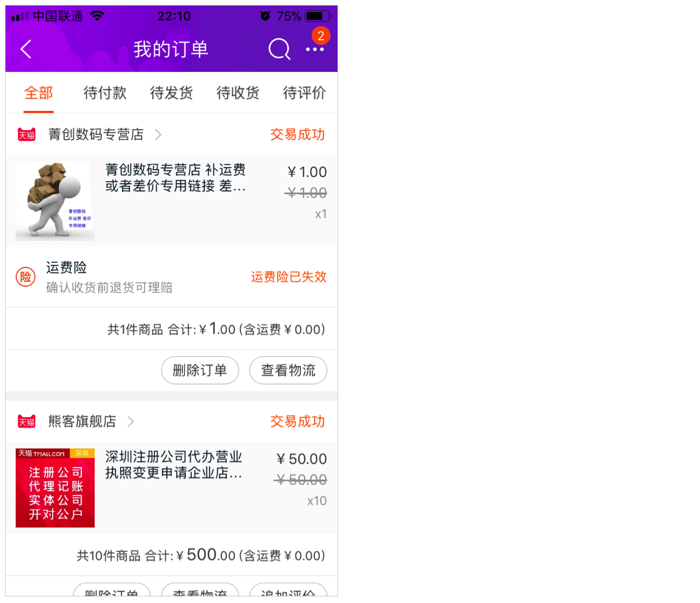The image size is (700, 603).
Task: Tap the 共1件商品 合计 ¥1.00 summary
Action: point(216,329)
